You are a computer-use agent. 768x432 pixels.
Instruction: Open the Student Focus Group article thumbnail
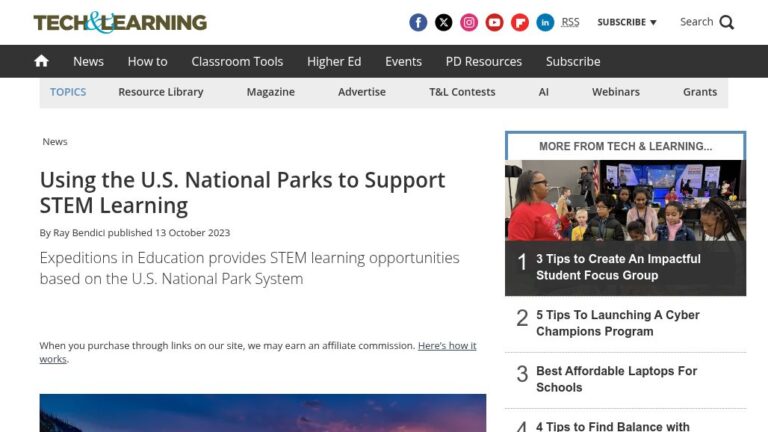[625, 200]
